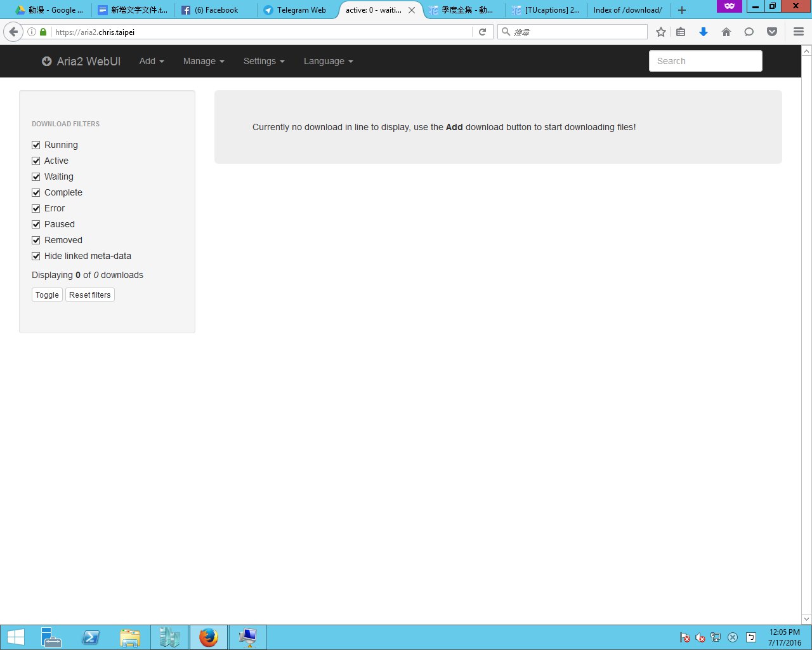This screenshot has width=812, height=650.
Task: Toggle Hide linked meta-data checkbox
Action: 36,256
